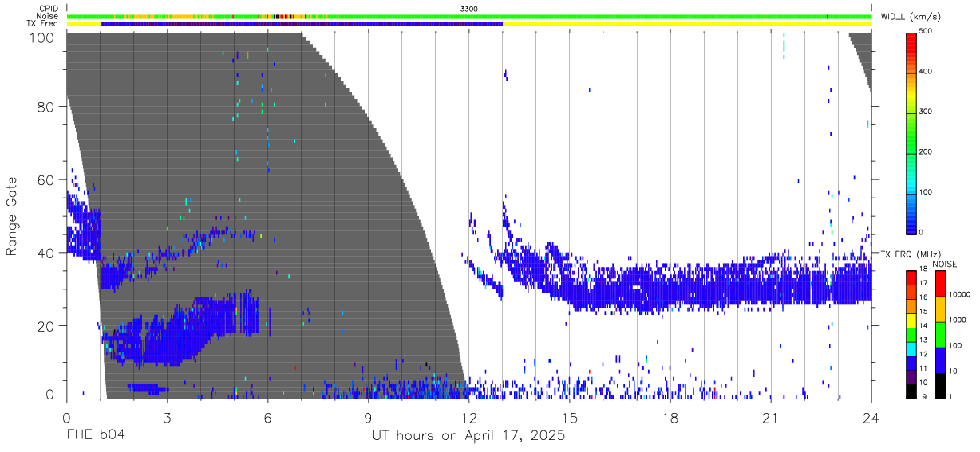Image resolution: width=980 pixels, height=452 pixels.
Task: Click the cyan segment of the TX FRQ colorbar
Action: 911,348
